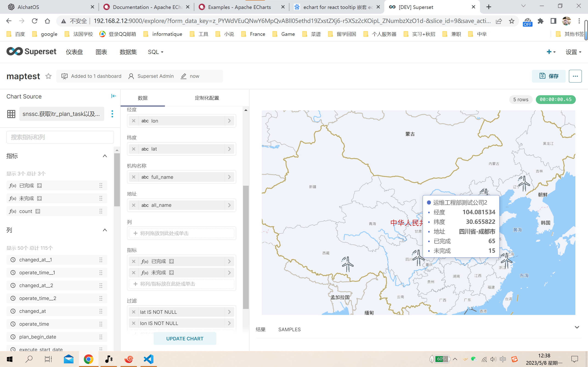This screenshot has height=367, width=588.
Task: Click the favorite star next to maptest
Action: tap(48, 76)
